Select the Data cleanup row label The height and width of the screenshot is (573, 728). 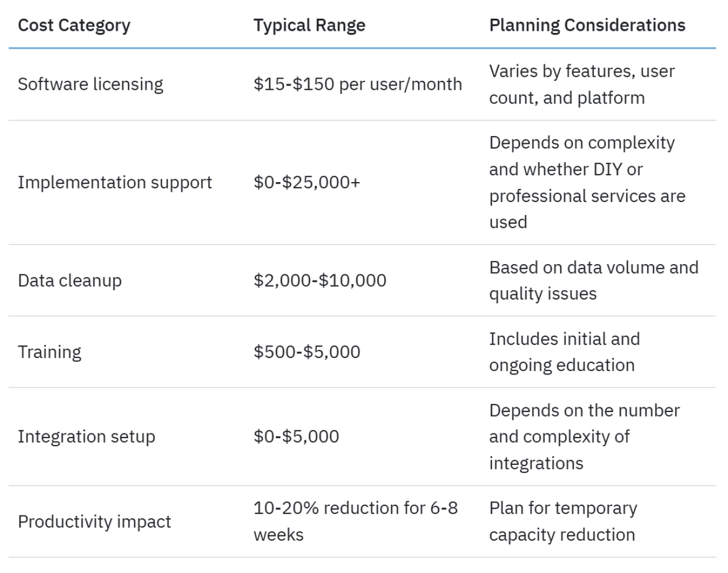[69, 281]
